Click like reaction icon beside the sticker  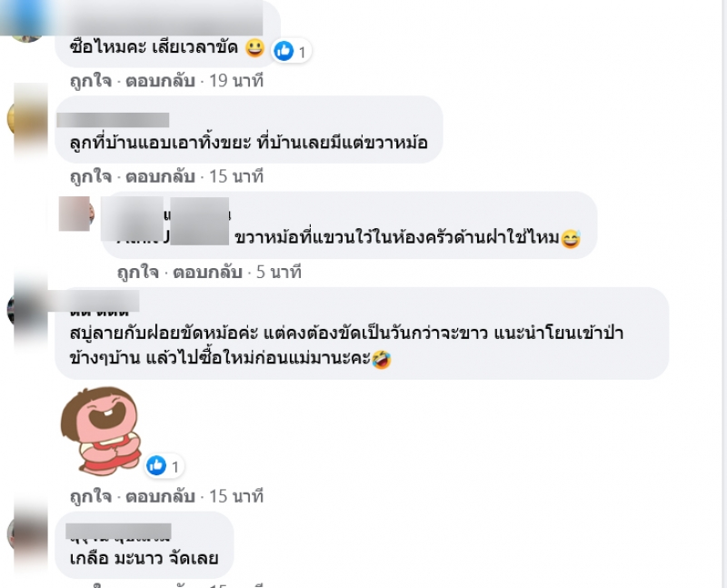(x=156, y=465)
